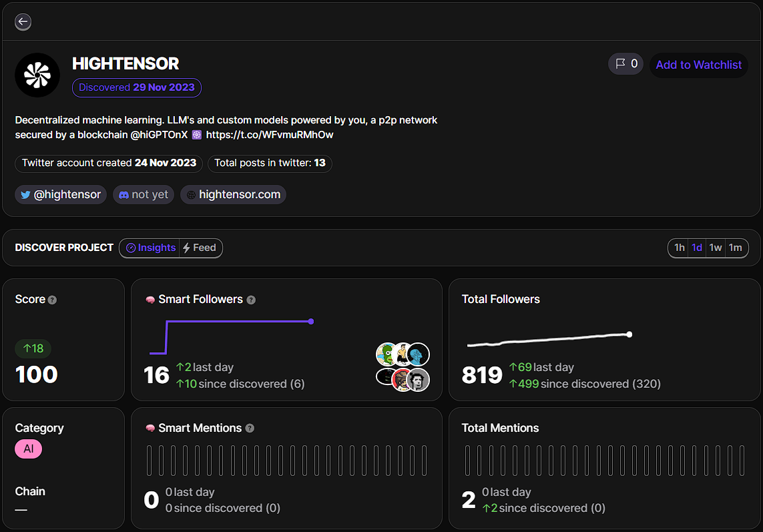Click the Score help question mark
Screen dimensions: 763x532
(53, 300)
